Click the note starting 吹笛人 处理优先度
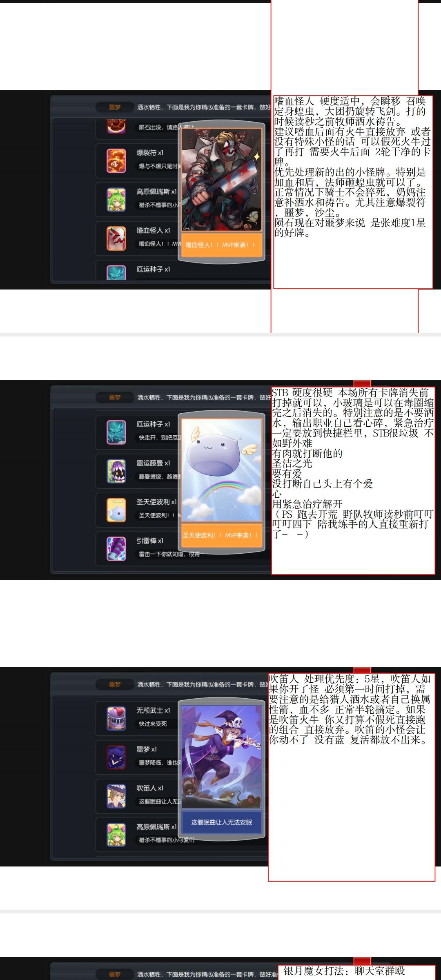This screenshot has width=441, height=980. coord(352,777)
